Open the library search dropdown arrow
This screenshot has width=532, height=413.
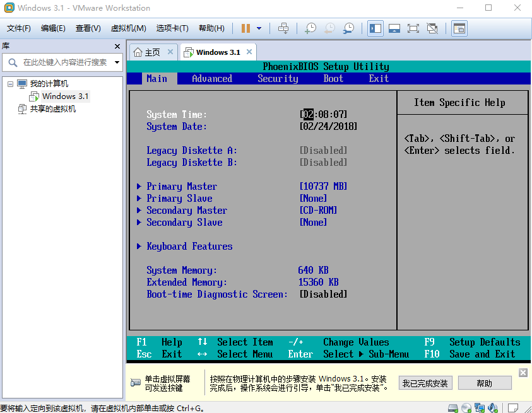tap(117, 62)
